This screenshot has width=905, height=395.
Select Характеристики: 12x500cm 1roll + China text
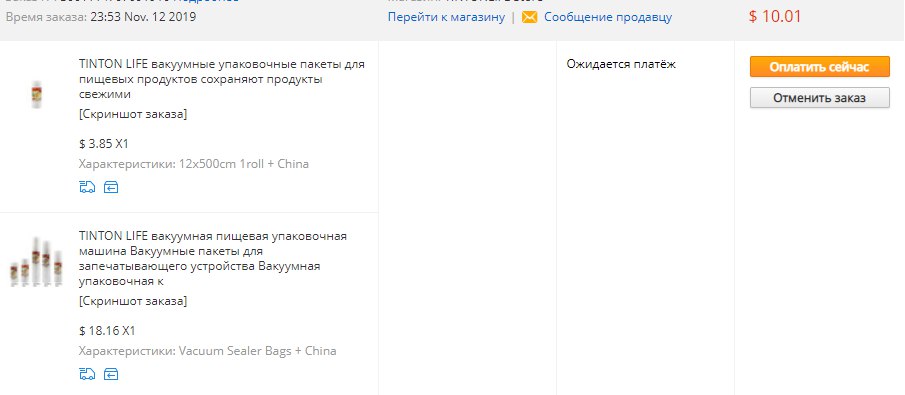click(194, 164)
